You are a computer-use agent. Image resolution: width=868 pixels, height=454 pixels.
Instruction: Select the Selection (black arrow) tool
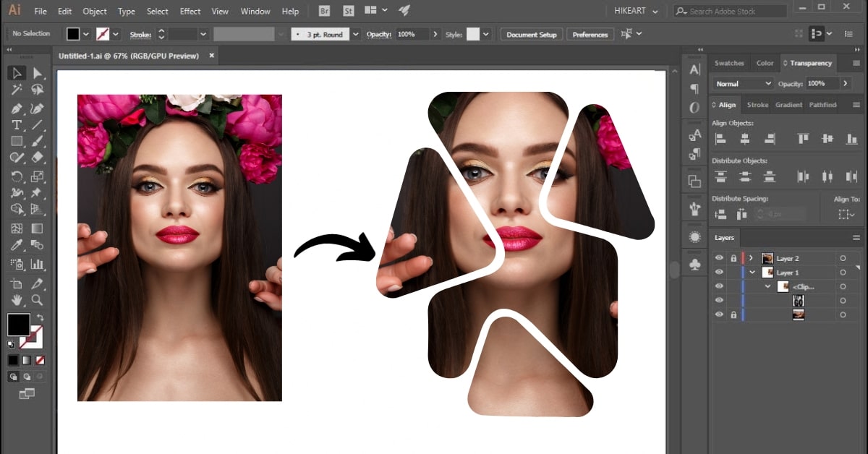[17, 73]
